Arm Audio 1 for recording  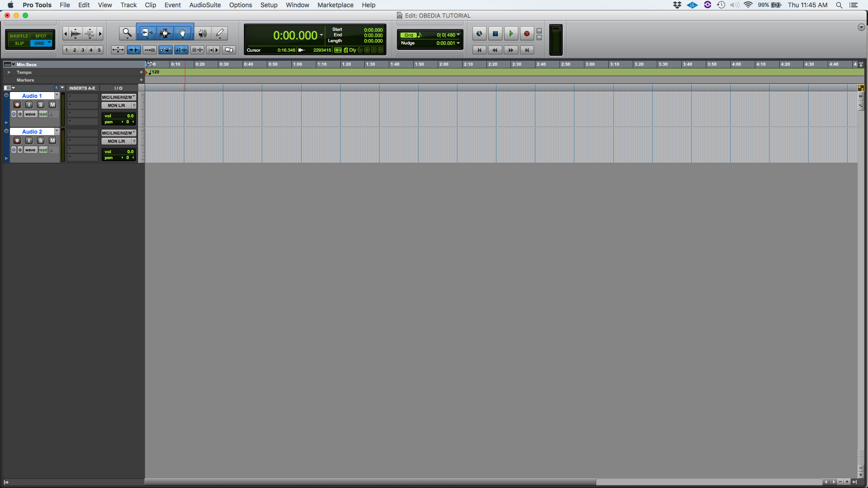tap(17, 105)
